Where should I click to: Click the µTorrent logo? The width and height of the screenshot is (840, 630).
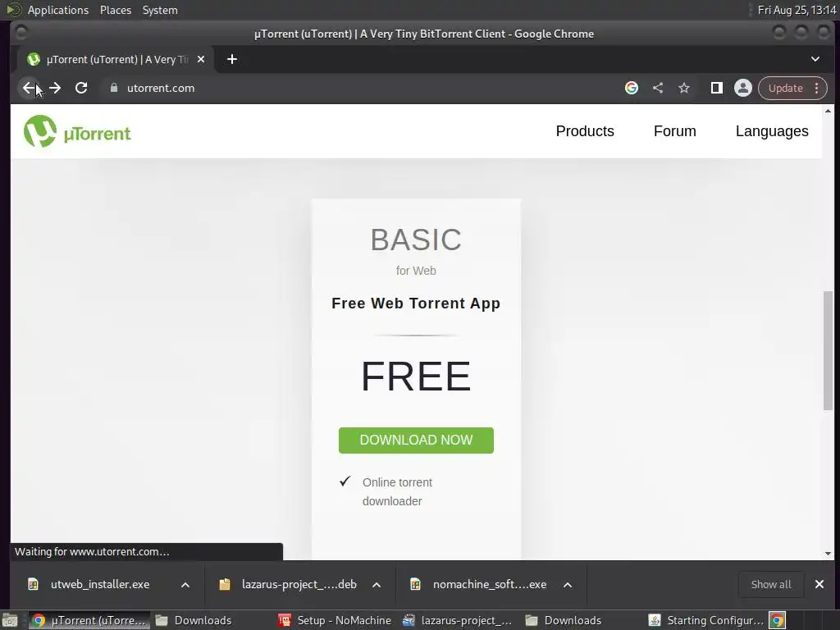77,131
